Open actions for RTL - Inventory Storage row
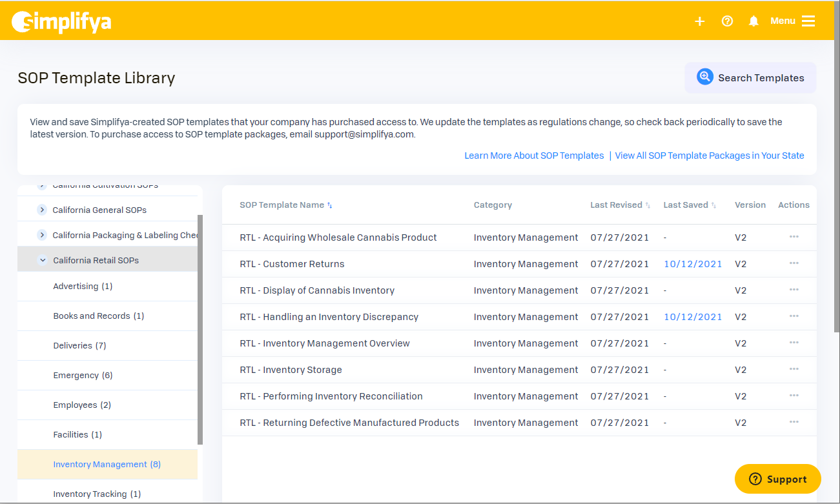This screenshot has height=504, width=840. [x=794, y=369]
